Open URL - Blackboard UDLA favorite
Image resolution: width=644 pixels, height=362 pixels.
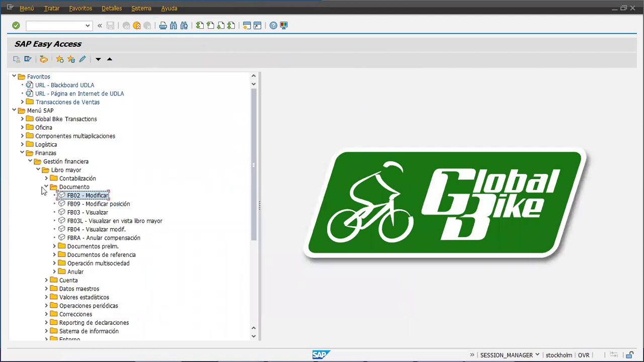tap(64, 85)
